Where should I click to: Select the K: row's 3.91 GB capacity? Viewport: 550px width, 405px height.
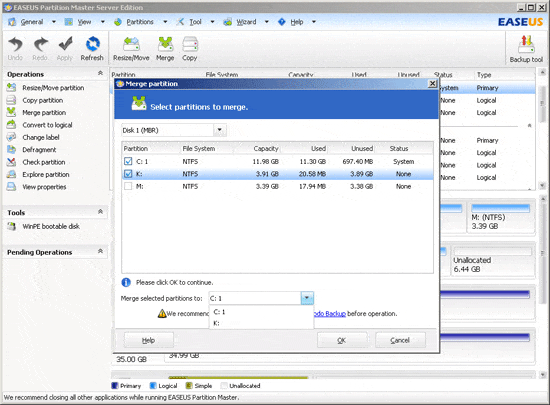(x=267, y=174)
